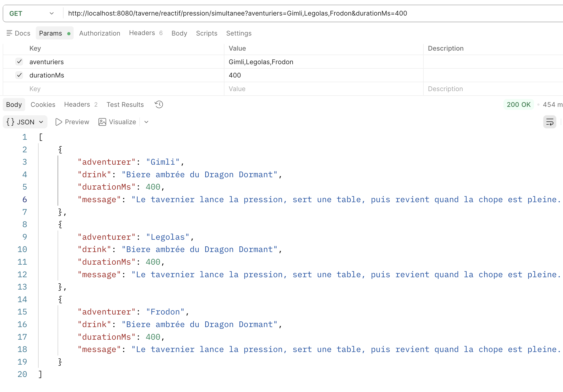Open the Docs section
The width and height of the screenshot is (563, 392).
pos(18,33)
